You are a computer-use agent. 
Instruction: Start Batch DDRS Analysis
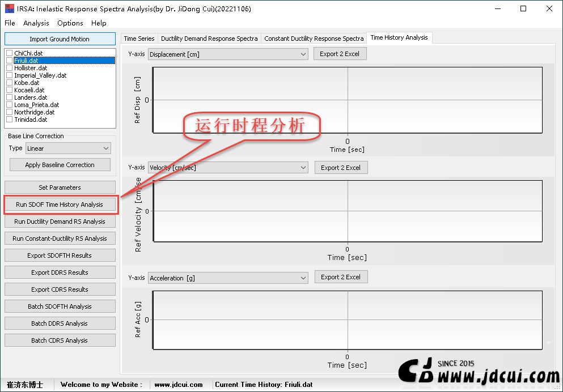(60, 323)
